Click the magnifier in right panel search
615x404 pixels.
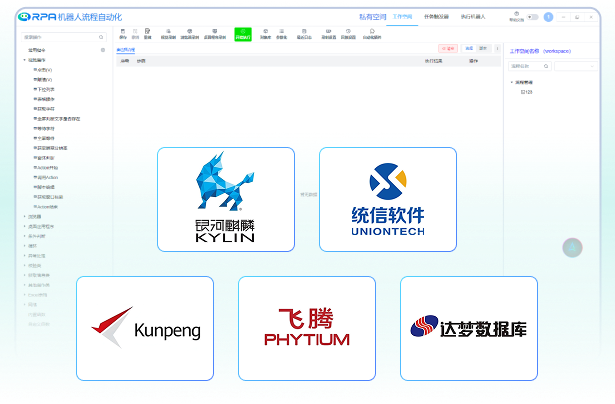[546, 66]
